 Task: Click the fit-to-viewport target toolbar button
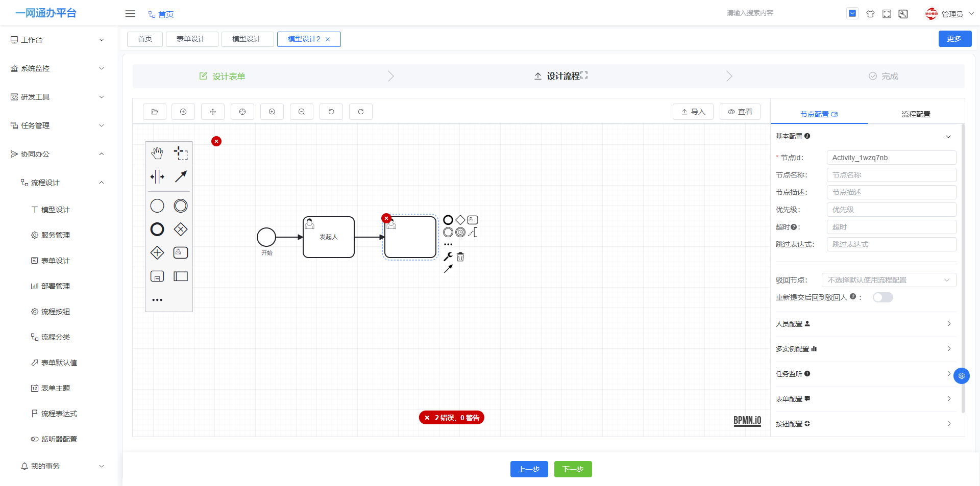point(242,112)
